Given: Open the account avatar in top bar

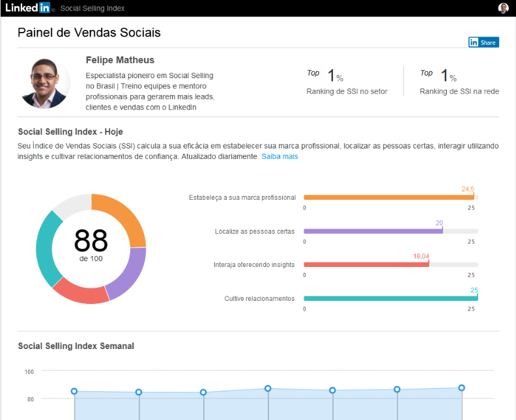Looking at the screenshot, I should (x=503, y=8).
